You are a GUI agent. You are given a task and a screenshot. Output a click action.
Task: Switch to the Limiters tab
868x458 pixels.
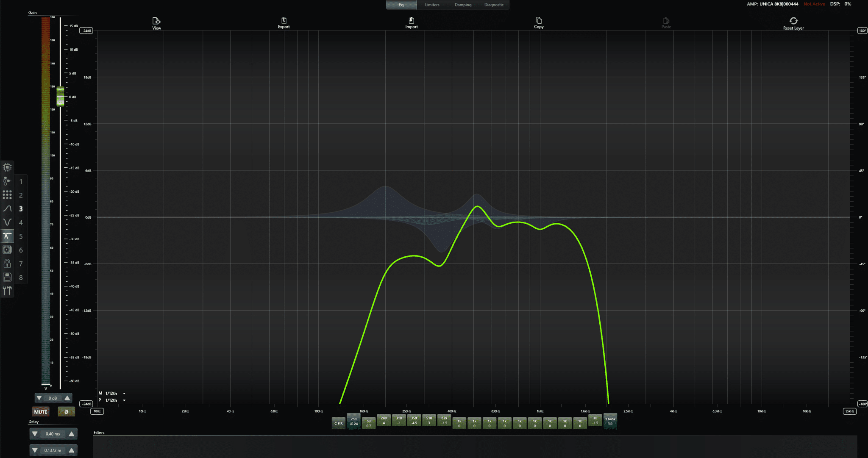pyautogui.click(x=432, y=5)
